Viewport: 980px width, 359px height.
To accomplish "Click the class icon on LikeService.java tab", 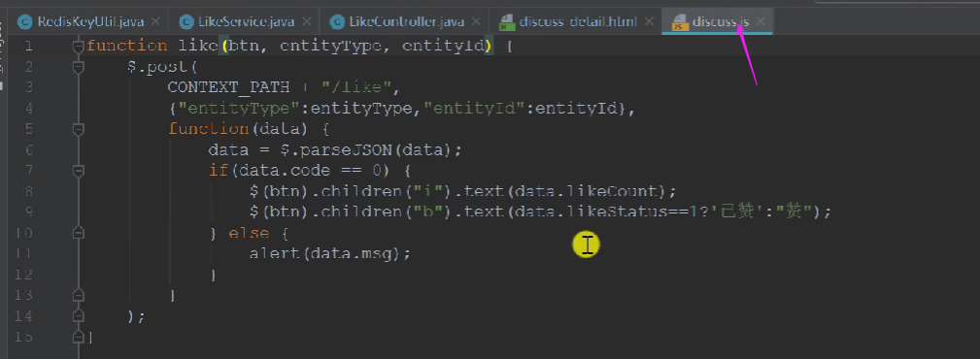I will point(186,22).
